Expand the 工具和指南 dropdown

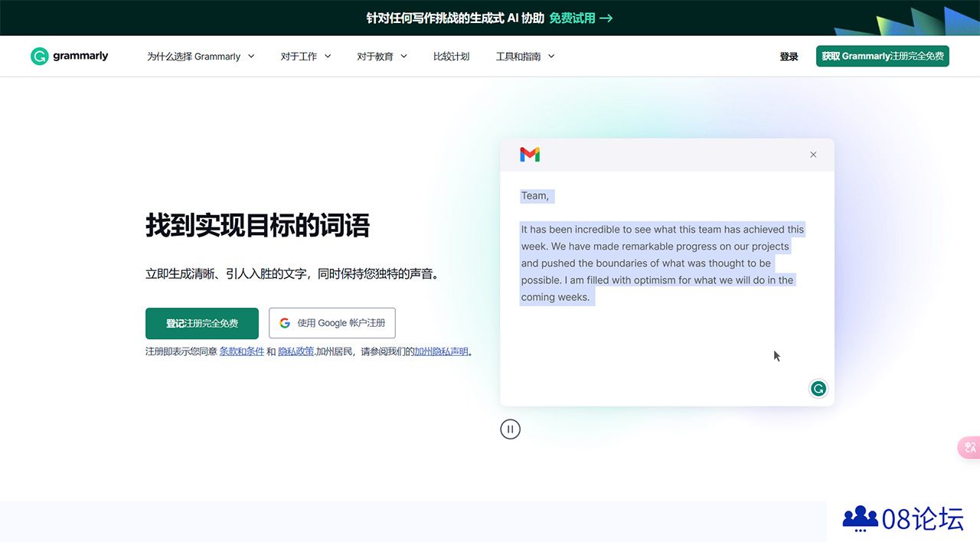click(x=525, y=57)
